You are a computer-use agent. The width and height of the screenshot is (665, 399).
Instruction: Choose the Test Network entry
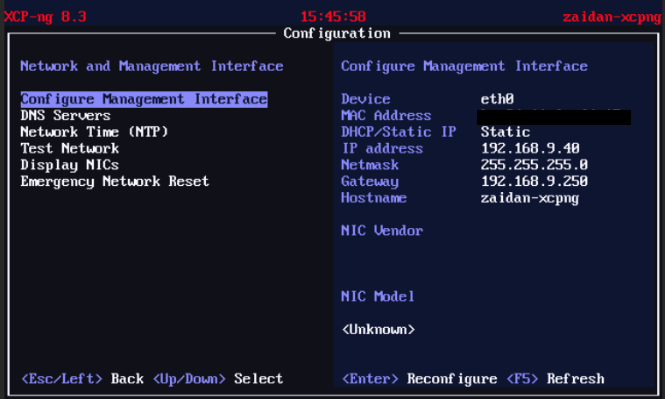[70, 148]
